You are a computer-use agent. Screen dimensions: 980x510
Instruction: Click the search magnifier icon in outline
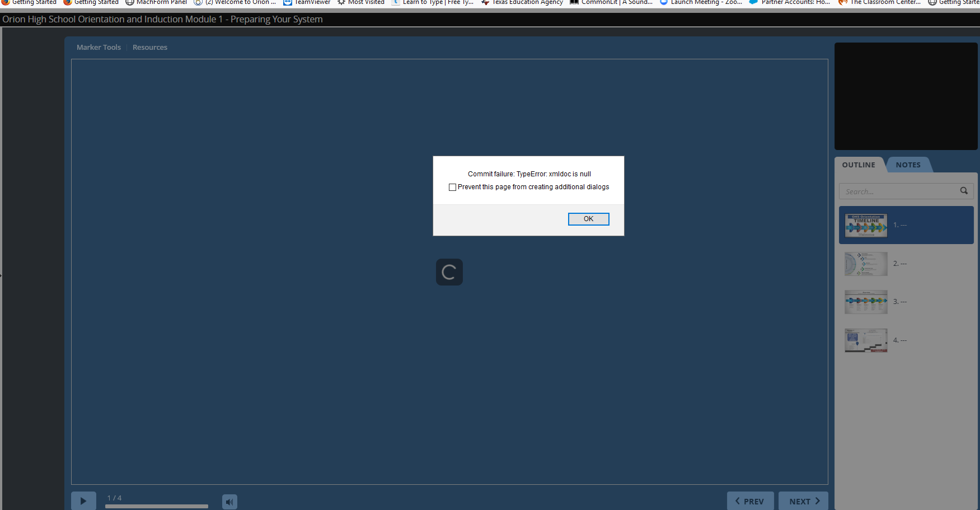click(964, 191)
